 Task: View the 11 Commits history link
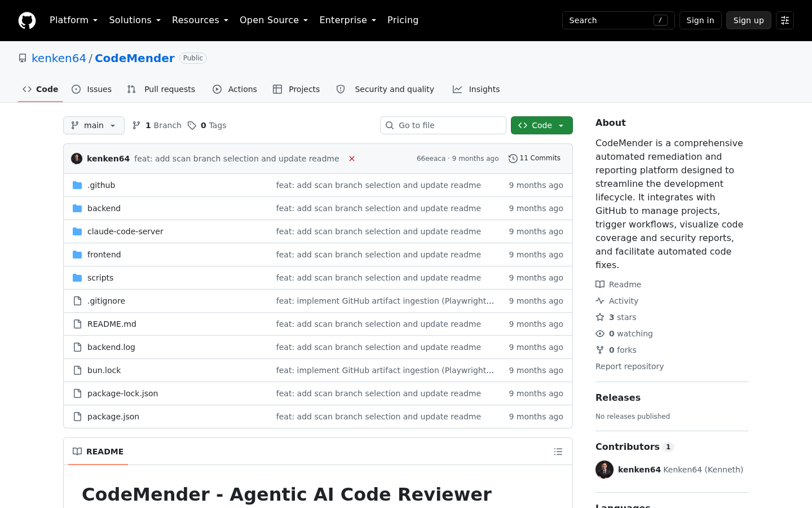pyautogui.click(x=535, y=159)
